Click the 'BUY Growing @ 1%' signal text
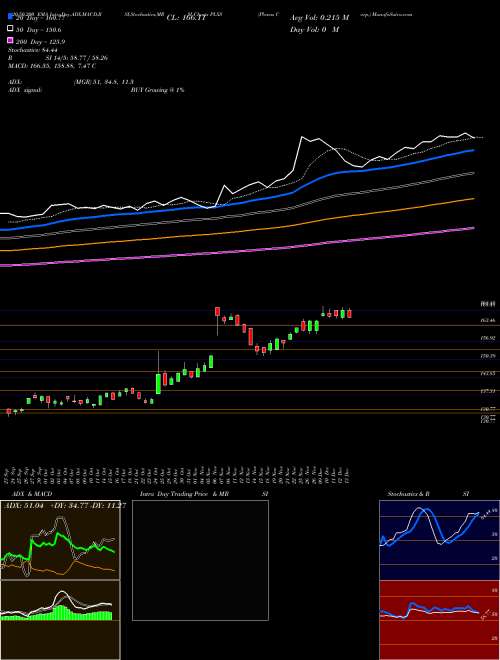The image size is (500, 660). click(157, 90)
